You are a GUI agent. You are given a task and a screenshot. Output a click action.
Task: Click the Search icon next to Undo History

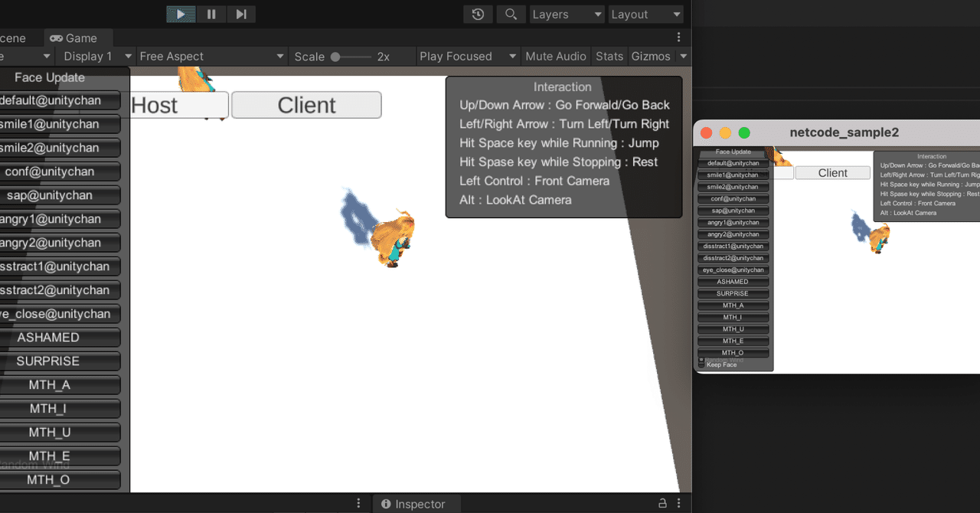(x=511, y=14)
